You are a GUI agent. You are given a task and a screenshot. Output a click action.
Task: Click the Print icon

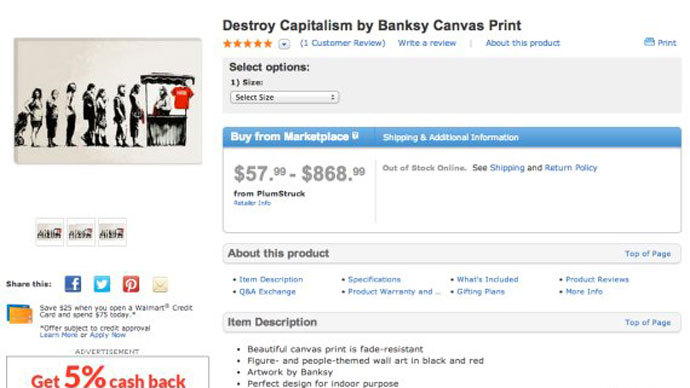649,42
